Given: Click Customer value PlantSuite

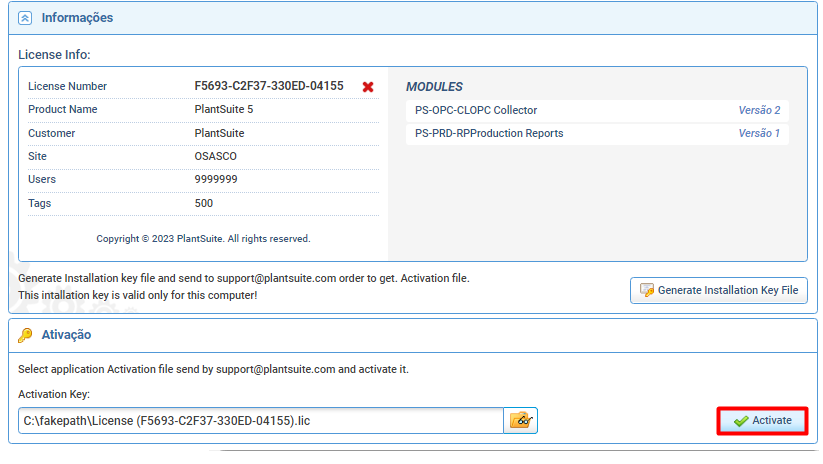Looking at the screenshot, I should point(219,133).
